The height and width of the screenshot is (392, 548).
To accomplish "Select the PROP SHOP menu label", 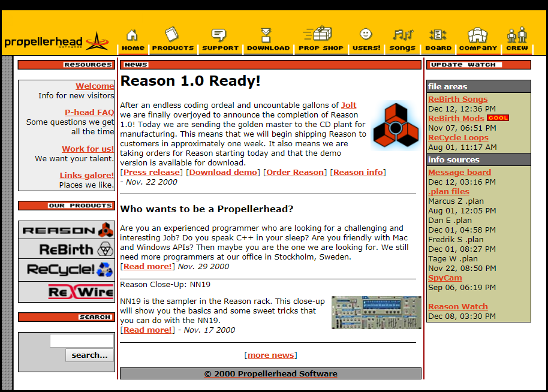I will [x=321, y=48].
